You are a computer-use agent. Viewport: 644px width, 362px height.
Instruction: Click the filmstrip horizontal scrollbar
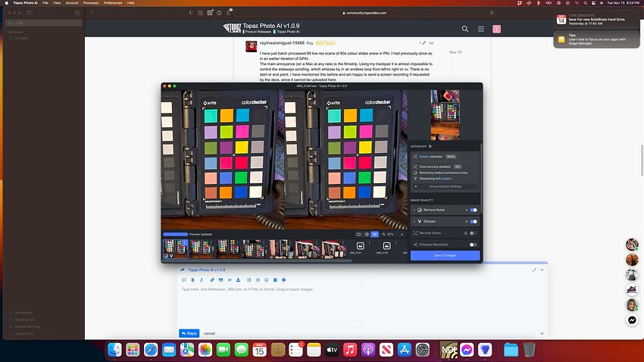point(257,261)
